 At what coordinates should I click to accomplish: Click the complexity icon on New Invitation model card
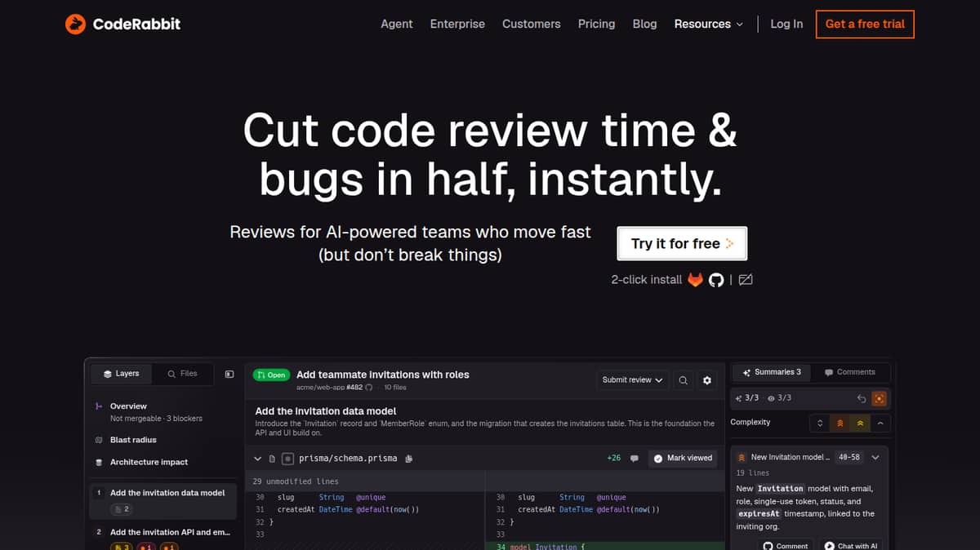coord(742,458)
